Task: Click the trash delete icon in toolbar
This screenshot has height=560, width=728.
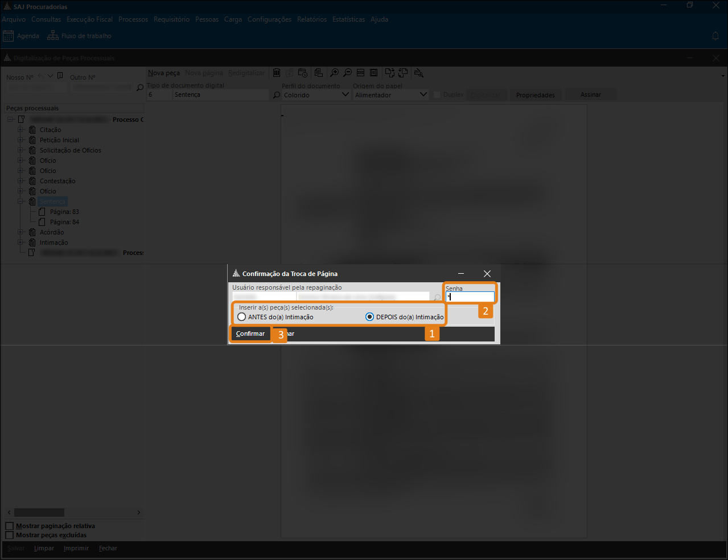Action: click(x=277, y=73)
